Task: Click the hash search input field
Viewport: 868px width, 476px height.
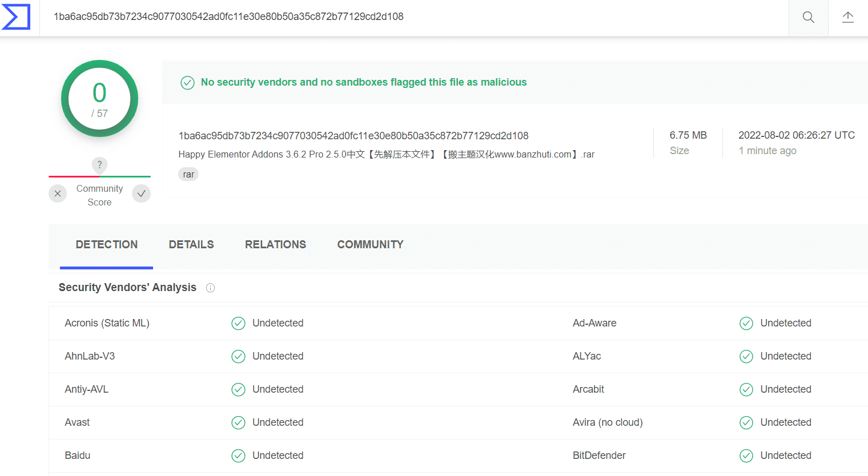Action: pyautogui.click(x=414, y=17)
